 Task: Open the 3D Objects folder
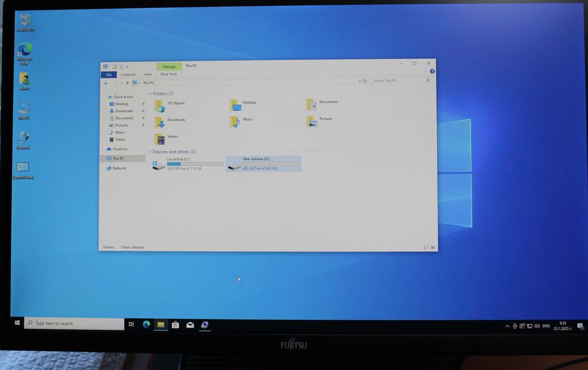pyautogui.click(x=169, y=106)
